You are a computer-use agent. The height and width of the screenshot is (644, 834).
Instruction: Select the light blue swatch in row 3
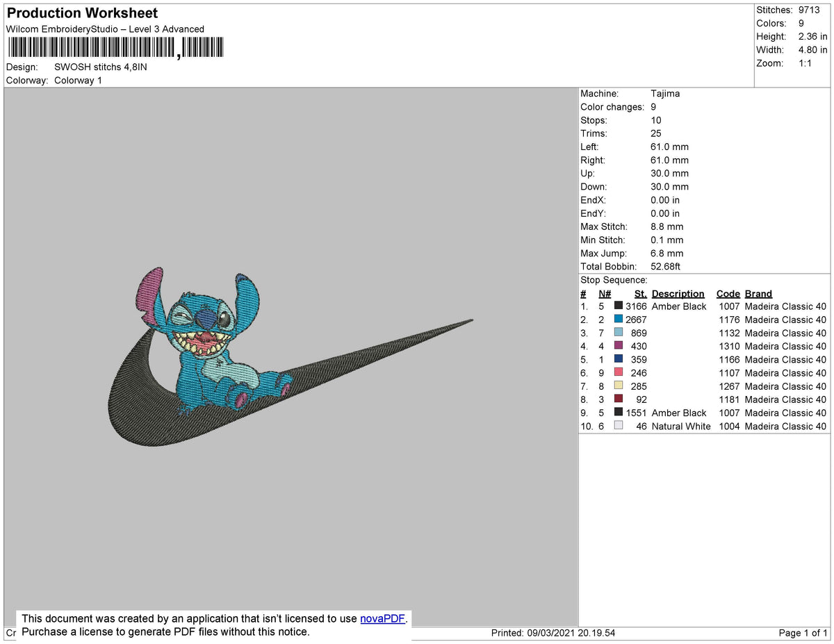[x=618, y=333]
